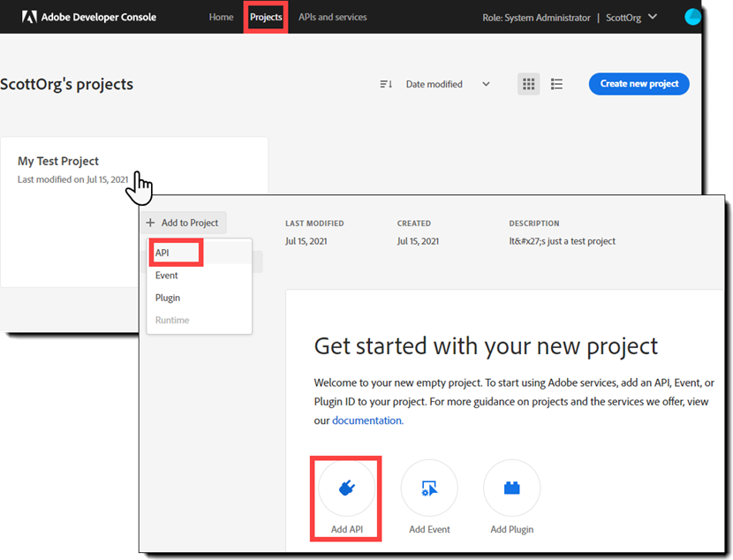Image resolution: width=733 pixels, height=560 pixels.
Task: Select the disabled Runtime menu entry
Action: pyautogui.click(x=199, y=321)
